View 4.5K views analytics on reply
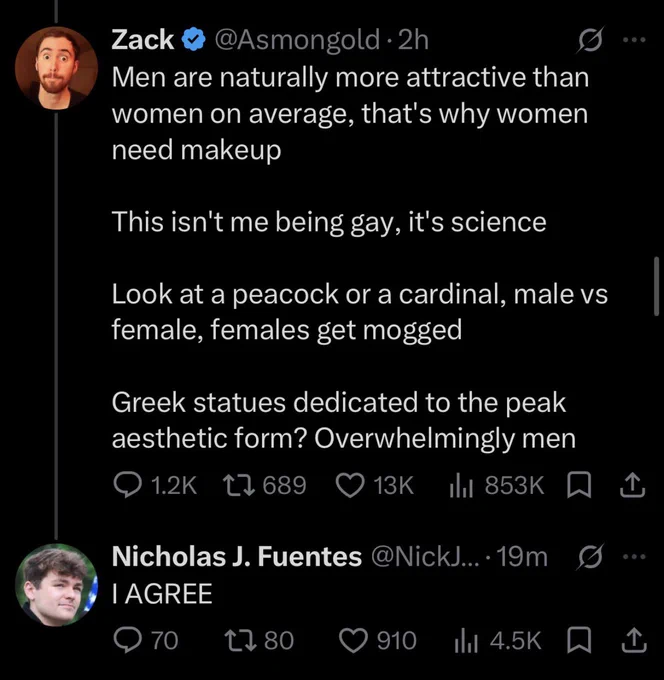 click(x=497, y=640)
